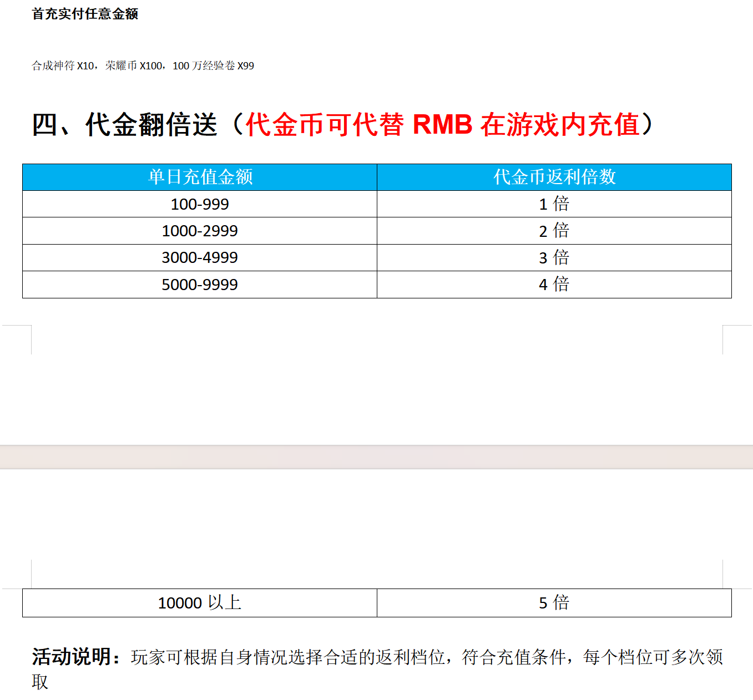The image size is (753, 700).
Task: Click the 10000 以上 table cell
Action: (x=200, y=603)
